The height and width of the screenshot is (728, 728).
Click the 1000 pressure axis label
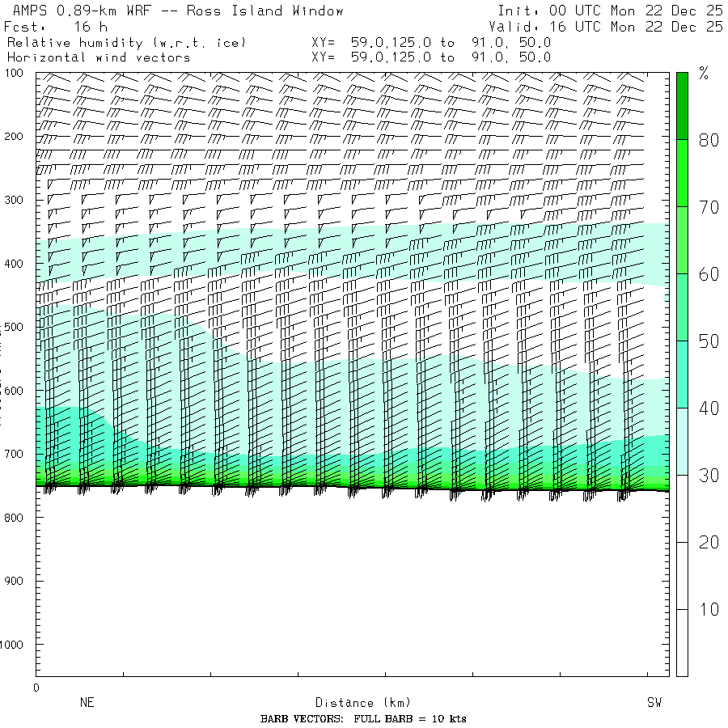pos(11,645)
